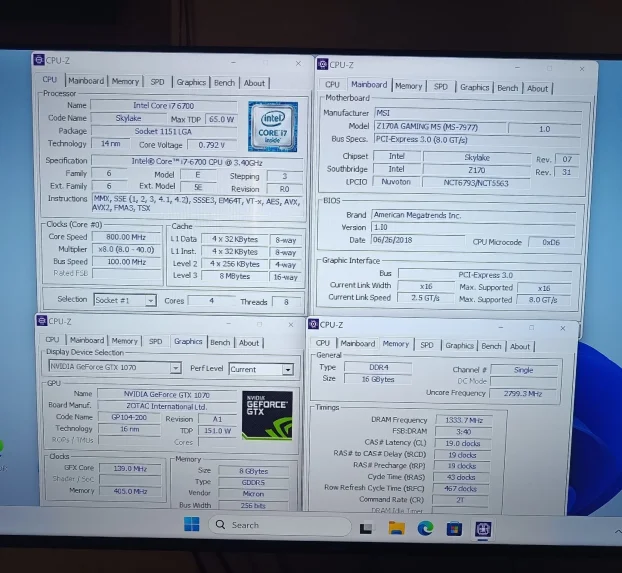The image size is (622, 573).
Task: Click the taskbar Search box
Action: [x=280, y=525]
